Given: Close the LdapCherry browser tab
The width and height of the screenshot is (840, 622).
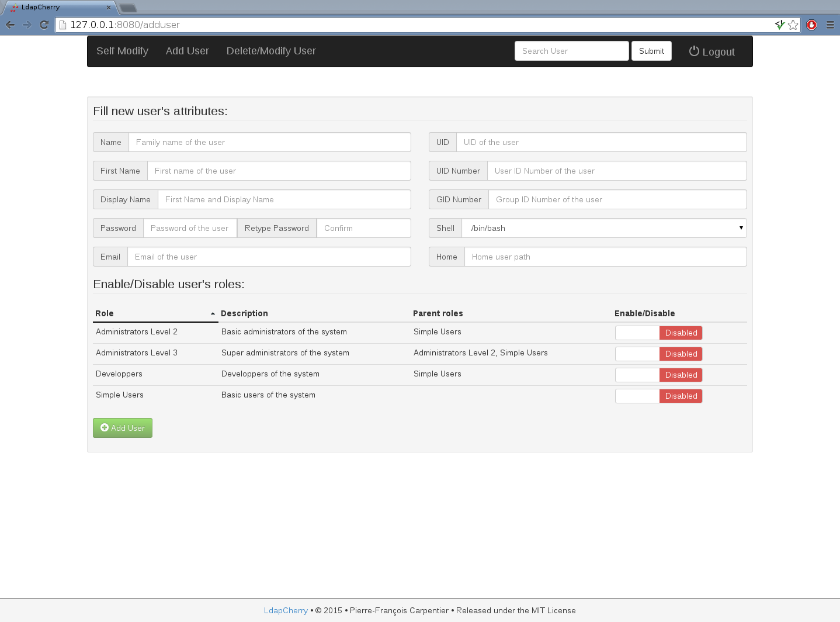Looking at the screenshot, I should (109, 8).
